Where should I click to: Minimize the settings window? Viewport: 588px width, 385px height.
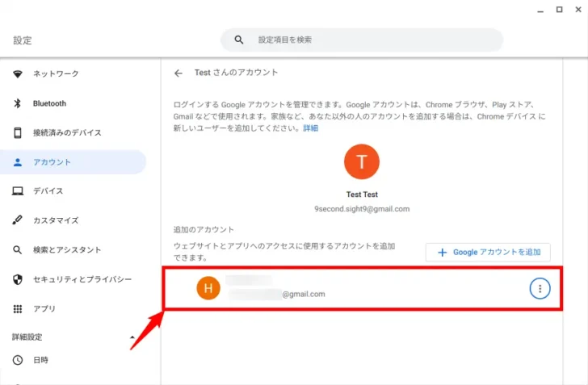(x=540, y=10)
